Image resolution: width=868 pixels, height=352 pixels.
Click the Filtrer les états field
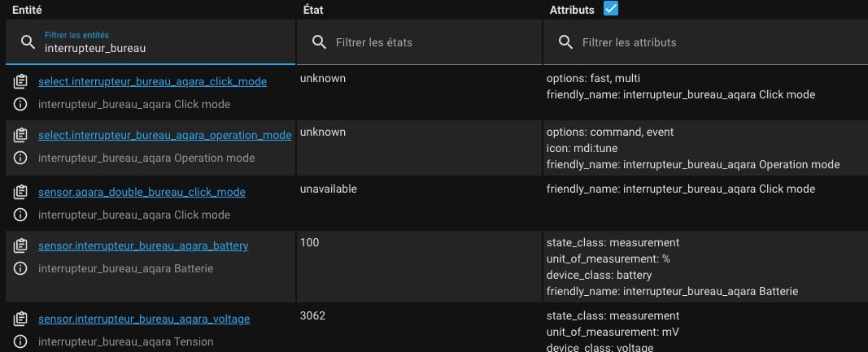[419, 42]
